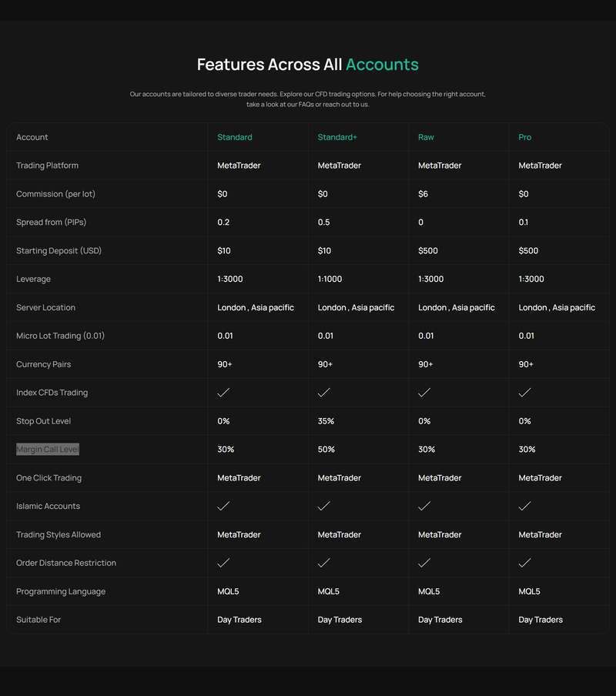Click the Trading Styles Allowed row label

point(59,535)
